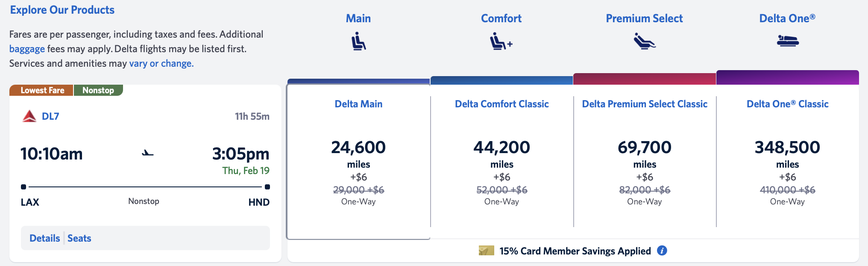Open the info tooltip for Card Member Savings

662,251
